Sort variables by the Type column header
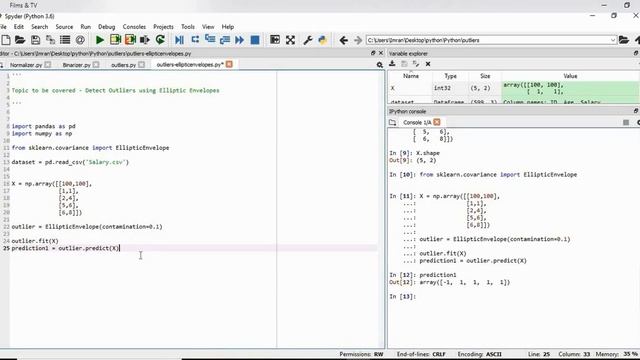The width and height of the screenshot is (640, 360). click(450, 76)
